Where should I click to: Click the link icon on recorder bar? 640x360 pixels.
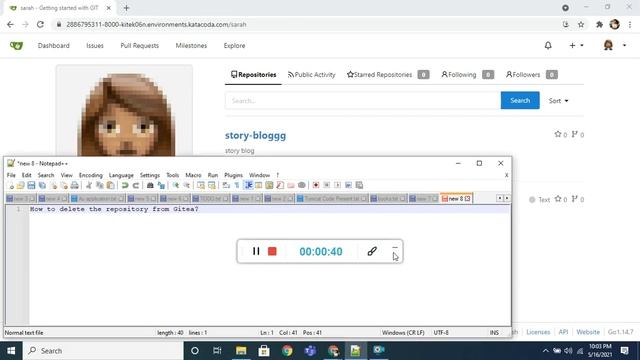(371, 251)
